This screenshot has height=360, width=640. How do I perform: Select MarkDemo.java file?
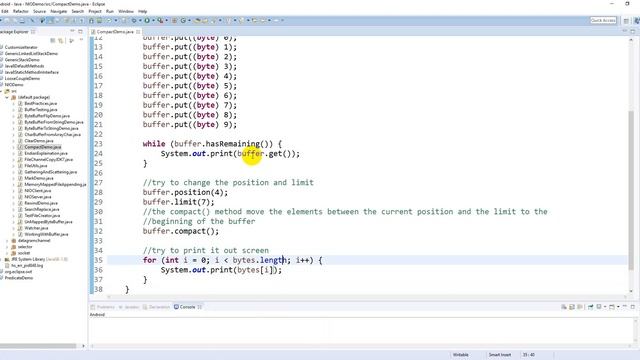tap(39, 178)
